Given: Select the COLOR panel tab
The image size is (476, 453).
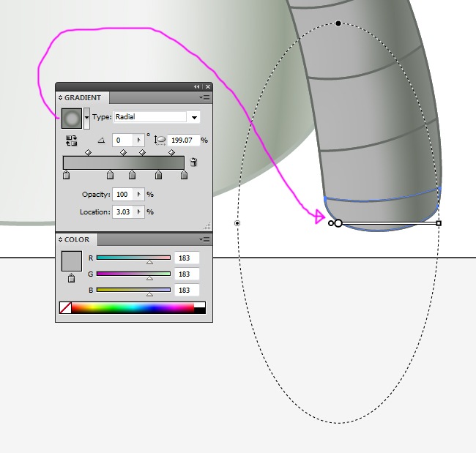Looking at the screenshot, I should tap(77, 240).
